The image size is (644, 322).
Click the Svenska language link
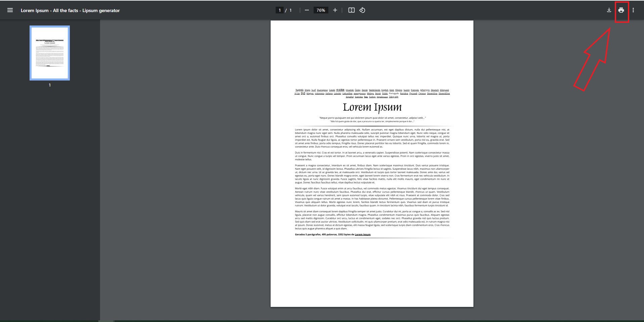359,97
